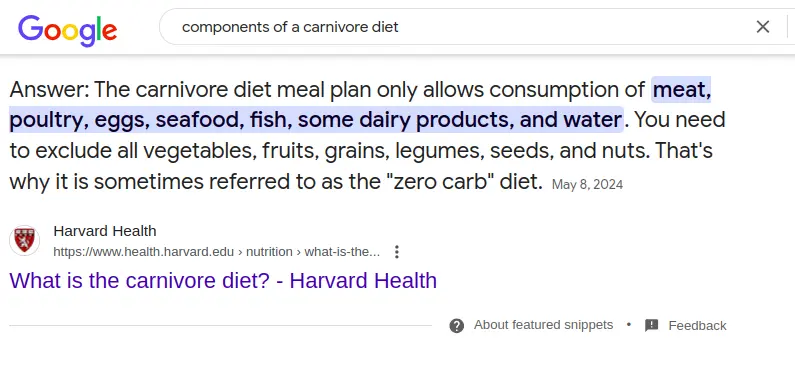The width and height of the screenshot is (795, 366).
Task: Click the Harvard Health site name
Action: 105,231
